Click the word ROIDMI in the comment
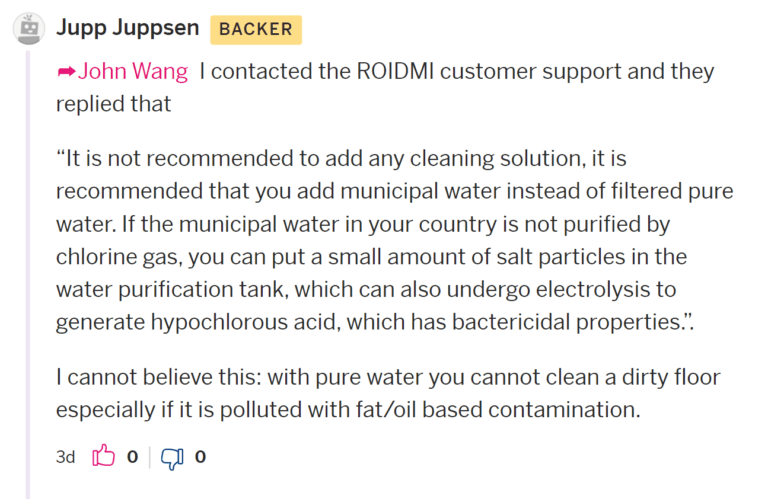This screenshot has height=499, width=768. tap(395, 71)
